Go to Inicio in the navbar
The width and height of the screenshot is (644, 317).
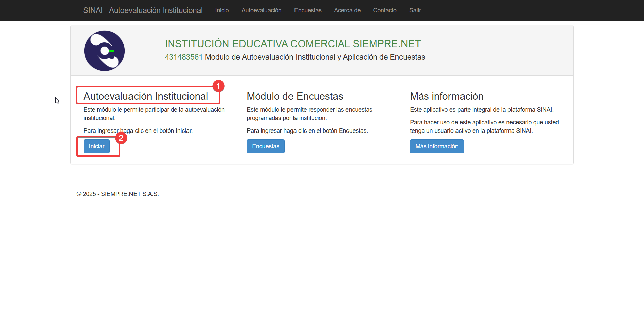click(222, 10)
